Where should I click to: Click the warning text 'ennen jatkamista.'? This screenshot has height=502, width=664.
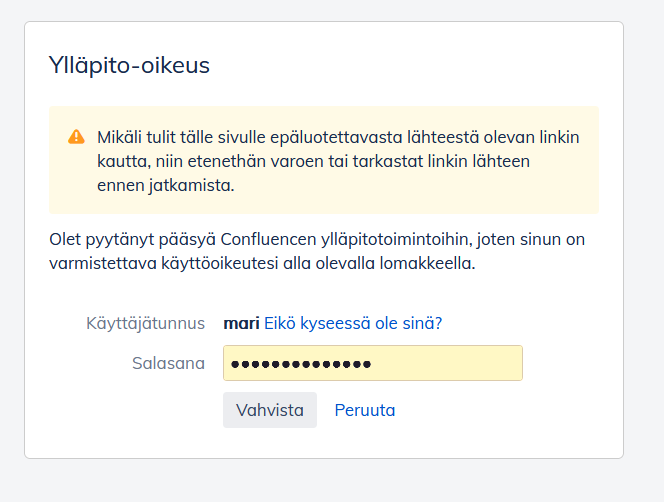[165, 185]
